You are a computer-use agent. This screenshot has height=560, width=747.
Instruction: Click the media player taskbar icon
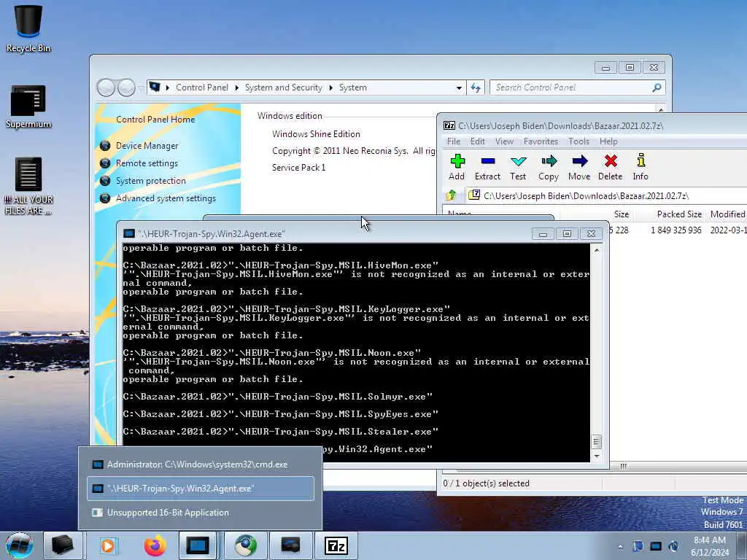108,545
